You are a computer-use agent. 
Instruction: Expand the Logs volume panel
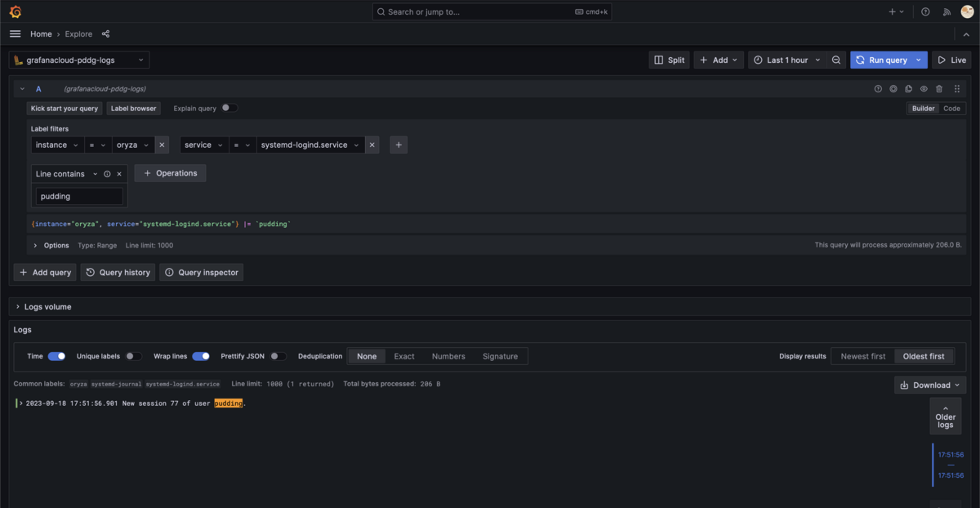(x=43, y=307)
